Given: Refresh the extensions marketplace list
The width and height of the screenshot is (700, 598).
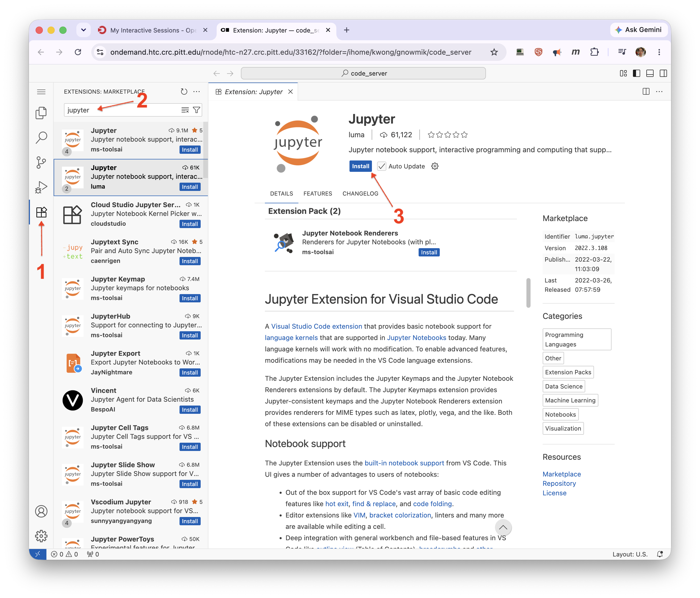Looking at the screenshot, I should coord(184,92).
